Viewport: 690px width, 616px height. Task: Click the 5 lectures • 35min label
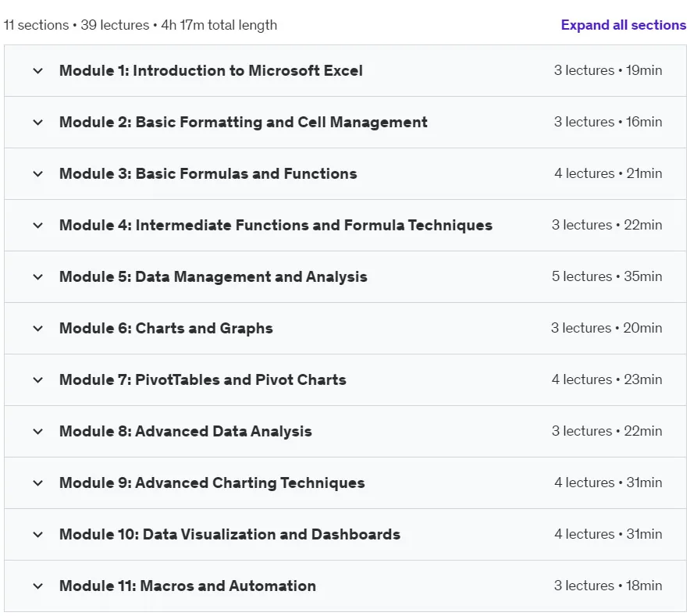click(x=606, y=276)
